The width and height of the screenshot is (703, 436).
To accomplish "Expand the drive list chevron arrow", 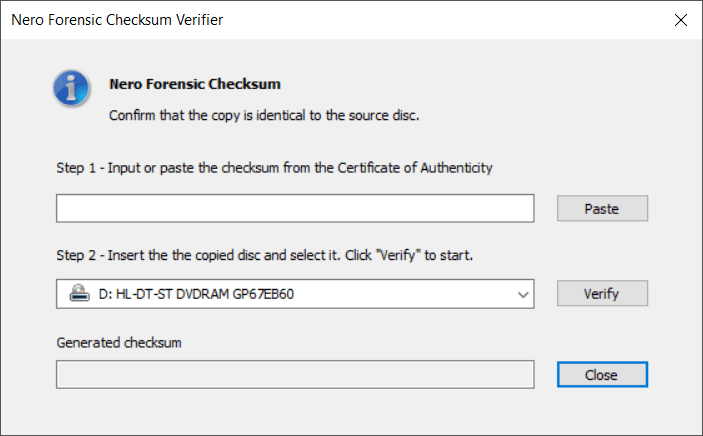I will coord(522,294).
